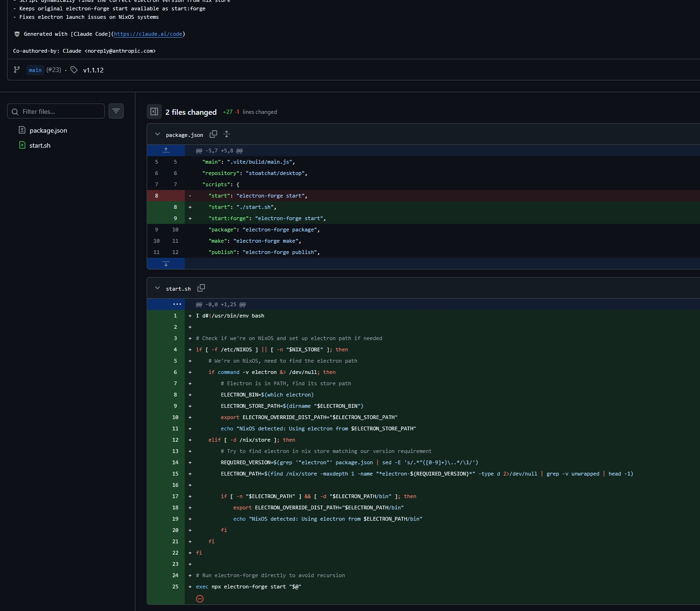Collapse the start.sh diff section
The height and width of the screenshot is (611, 700).
point(157,288)
